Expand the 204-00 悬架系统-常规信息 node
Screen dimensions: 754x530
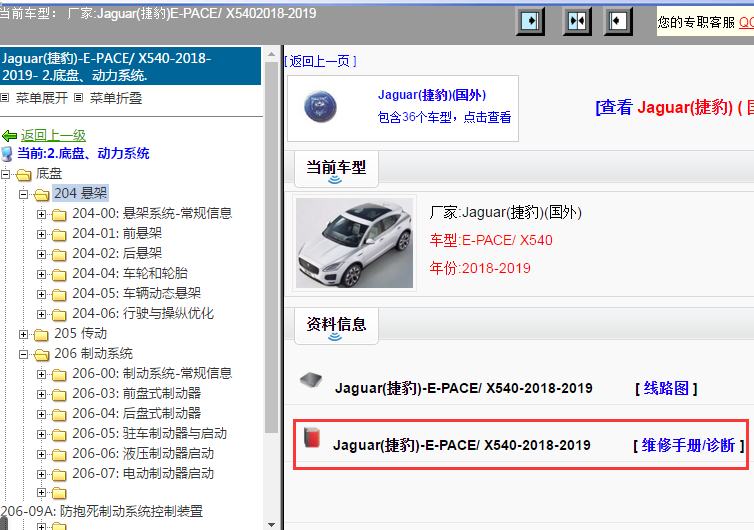tap(41, 214)
